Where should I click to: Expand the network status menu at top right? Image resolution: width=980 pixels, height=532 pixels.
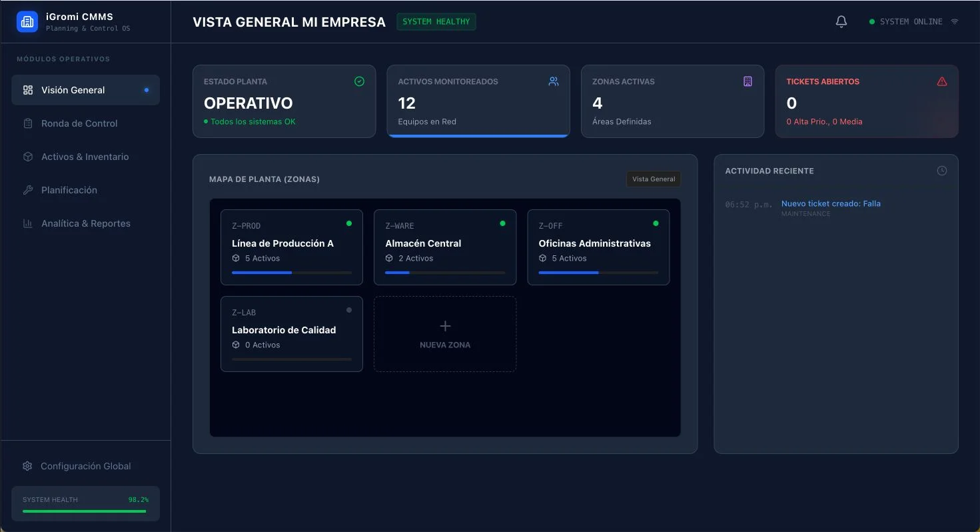tap(955, 21)
